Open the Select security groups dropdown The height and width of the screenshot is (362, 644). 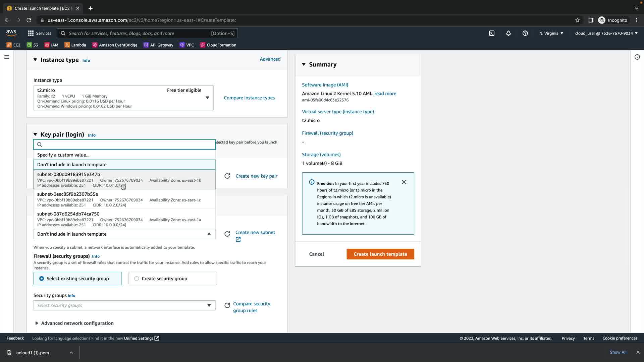[124, 305]
